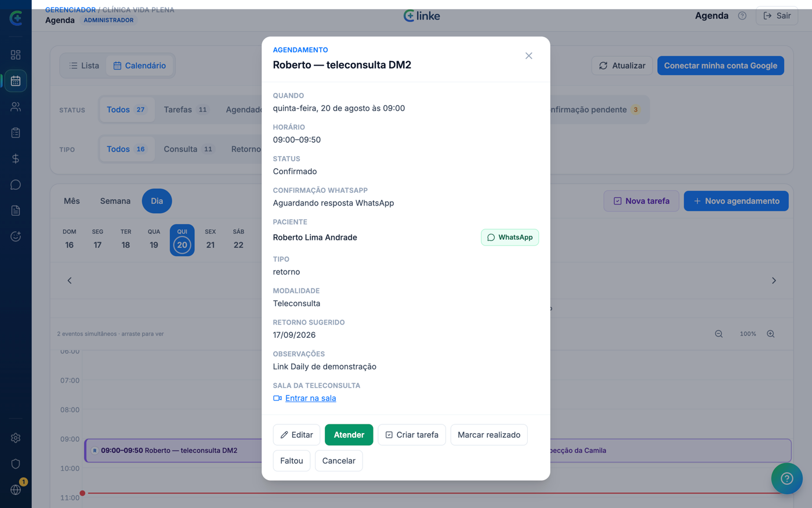Open the settings gear icon in sidebar
This screenshot has height=508, width=812.
point(16,438)
